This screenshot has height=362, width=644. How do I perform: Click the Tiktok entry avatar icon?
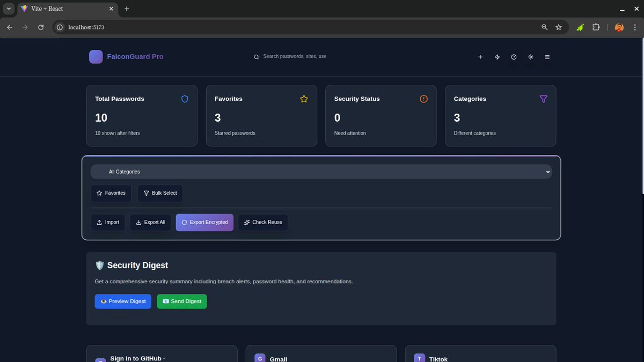click(419, 359)
